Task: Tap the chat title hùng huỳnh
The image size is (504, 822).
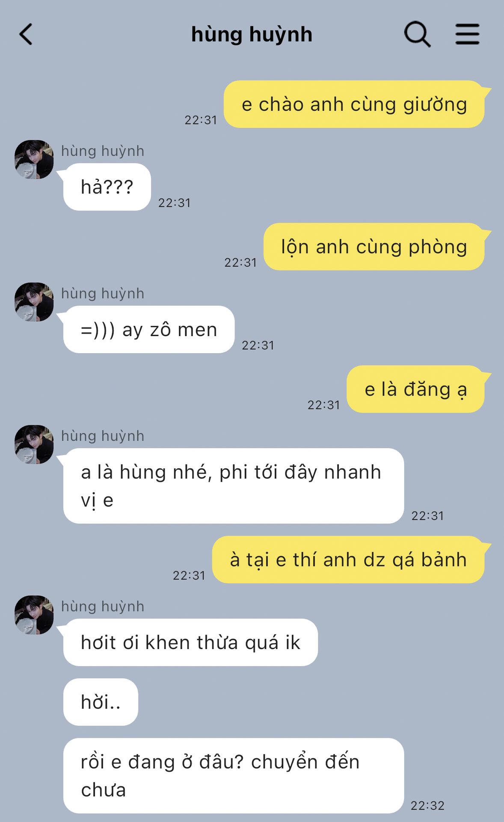Action: pos(252,35)
